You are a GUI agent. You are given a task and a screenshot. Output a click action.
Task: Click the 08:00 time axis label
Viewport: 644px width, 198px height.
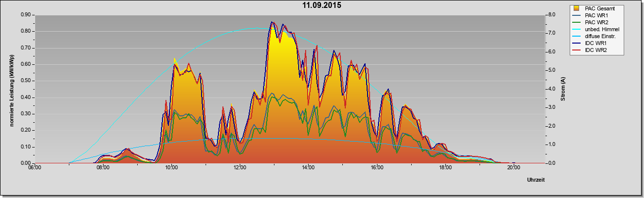(103, 167)
